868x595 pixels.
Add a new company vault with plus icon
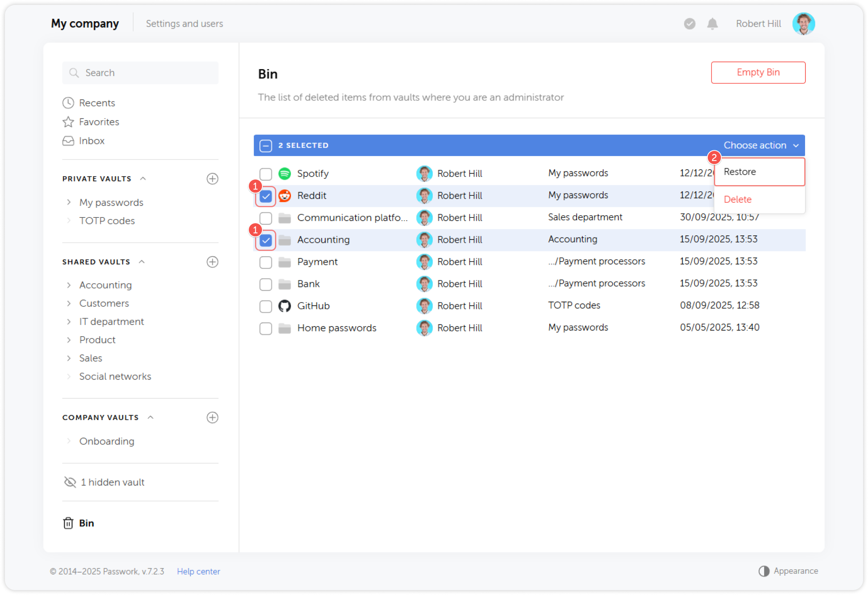(212, 417)
